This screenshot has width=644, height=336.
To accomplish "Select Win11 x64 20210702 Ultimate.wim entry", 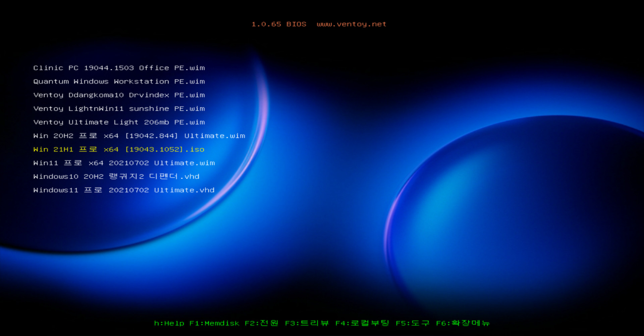I will (x=124, y=163).
